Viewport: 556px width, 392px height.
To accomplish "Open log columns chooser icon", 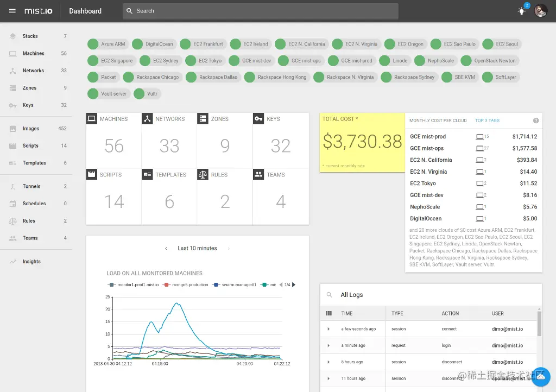I will (x=328, y=313).
